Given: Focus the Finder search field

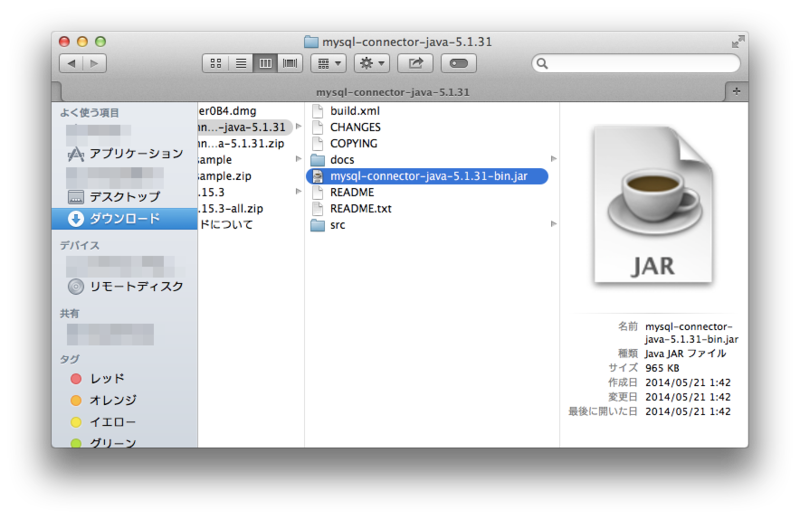Looking at the screenshot, I should (636, 63).
